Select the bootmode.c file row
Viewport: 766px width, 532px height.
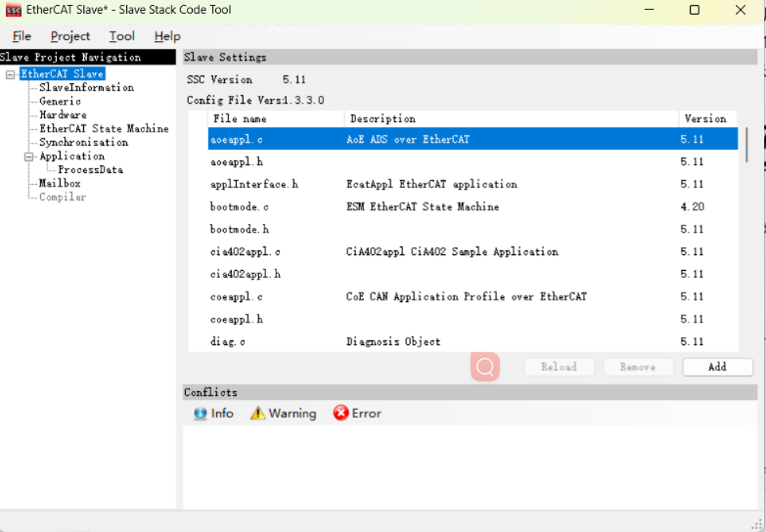(473, 206)
